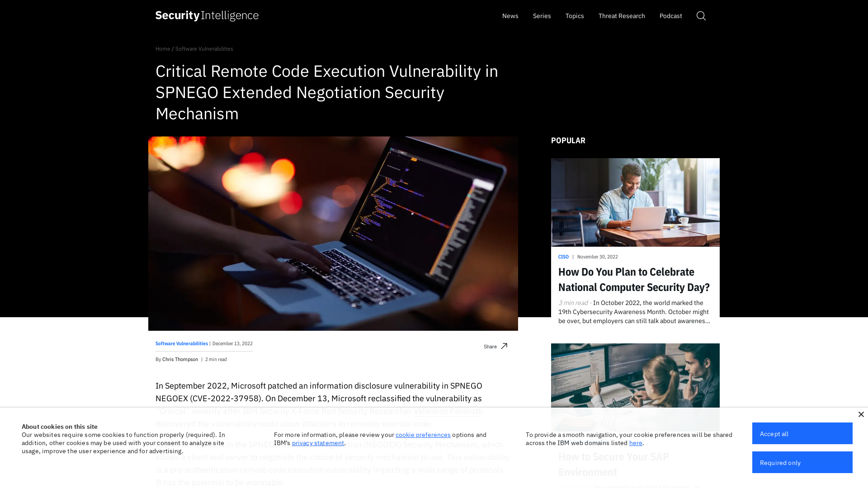Screen dimensions: 868x488
Task: Expand the Threat Research navigation dropdown
Action: coord(622,15)
